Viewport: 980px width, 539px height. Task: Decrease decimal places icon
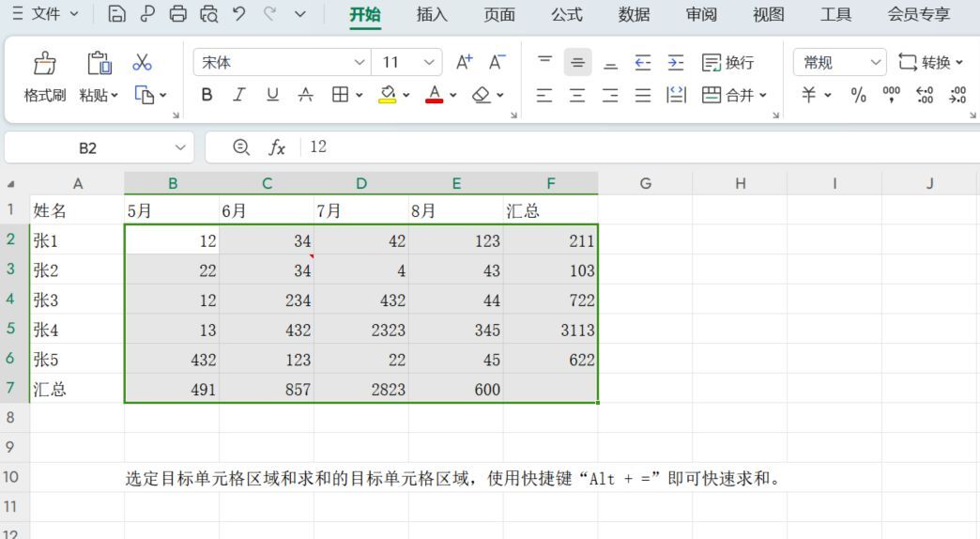(x=957, y=95)
